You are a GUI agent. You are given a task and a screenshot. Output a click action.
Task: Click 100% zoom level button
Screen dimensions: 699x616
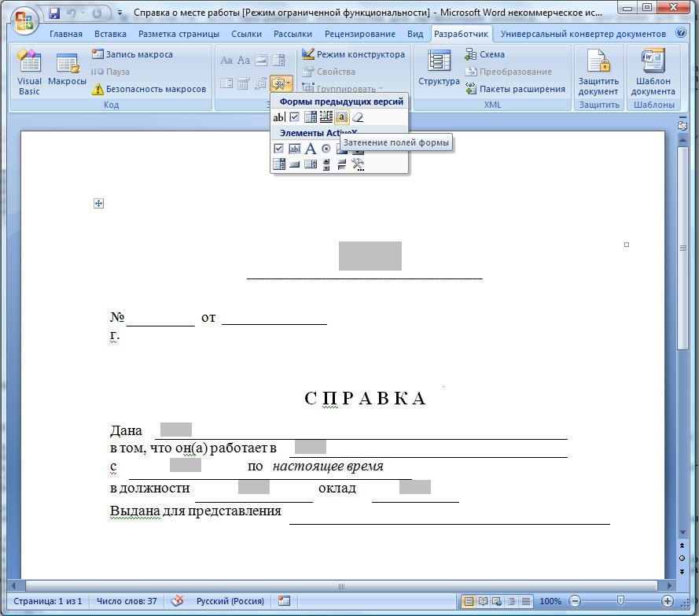click(x=550, y=601)
